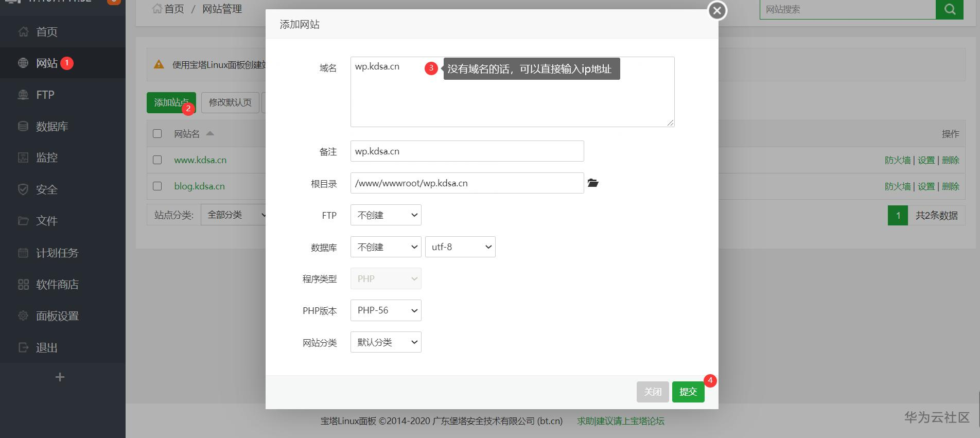Expand the utf-8 encoding dropdown

460,247
